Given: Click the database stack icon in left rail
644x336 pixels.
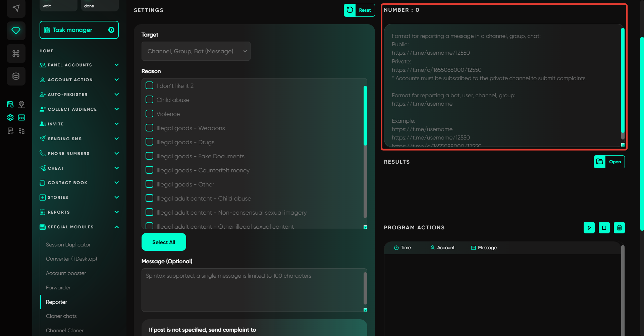Looking at the screenshot, I should click(x=16, y=76).
